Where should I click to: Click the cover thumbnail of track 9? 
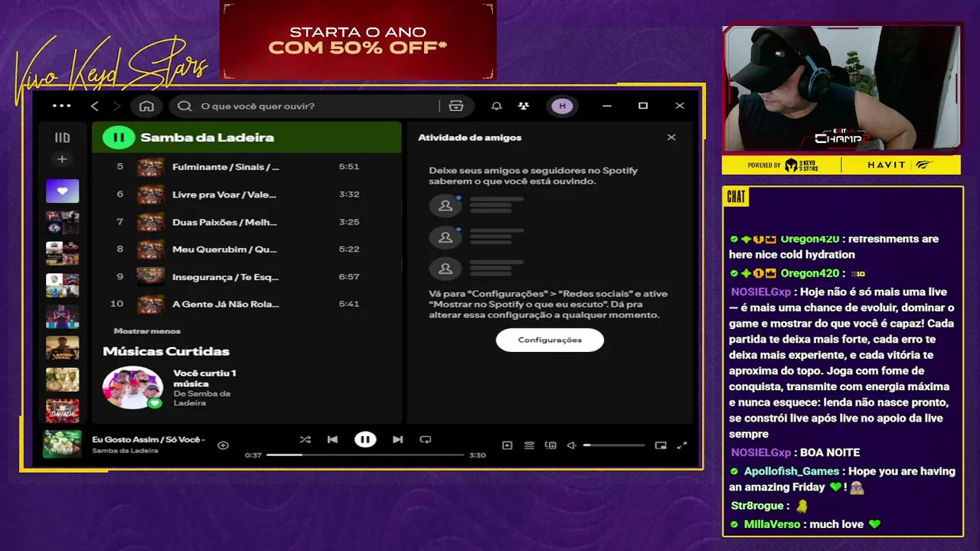tap(150, 277)
